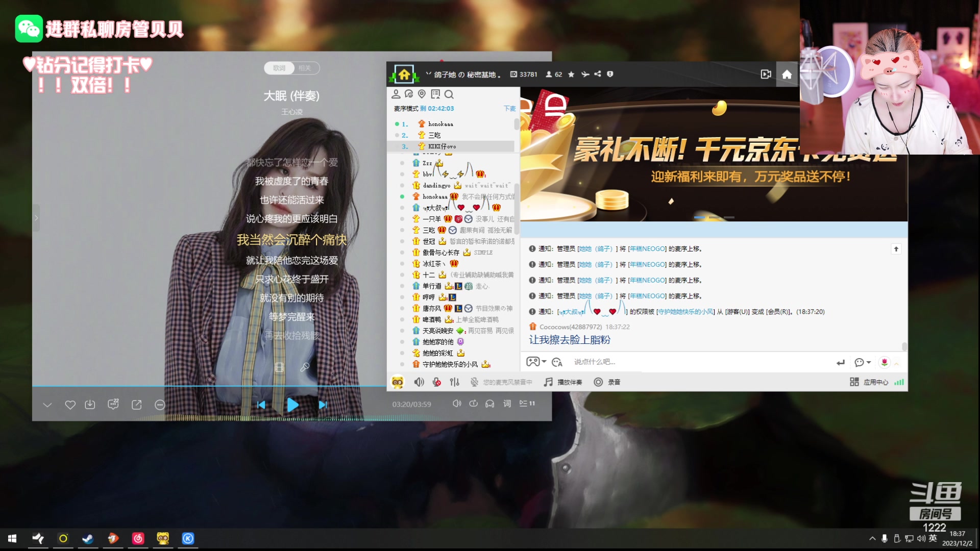Viewport: 980px width, 551px height.
Task: Start recording with 录音 button
Action: pos(607,382)
